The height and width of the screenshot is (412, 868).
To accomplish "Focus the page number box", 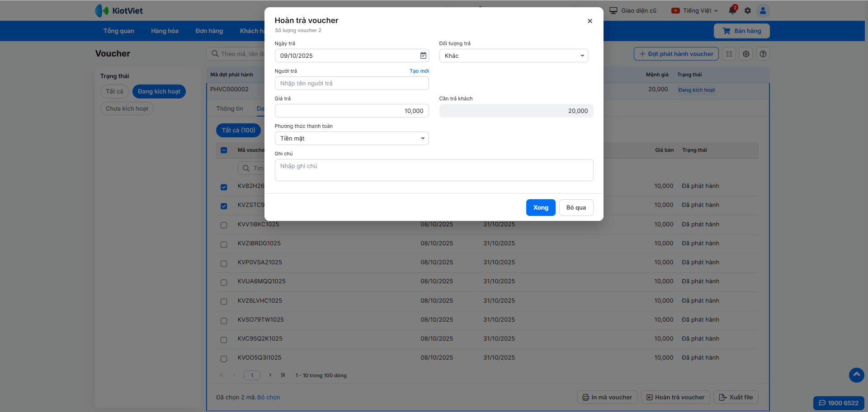I will (x=252, y=375).
